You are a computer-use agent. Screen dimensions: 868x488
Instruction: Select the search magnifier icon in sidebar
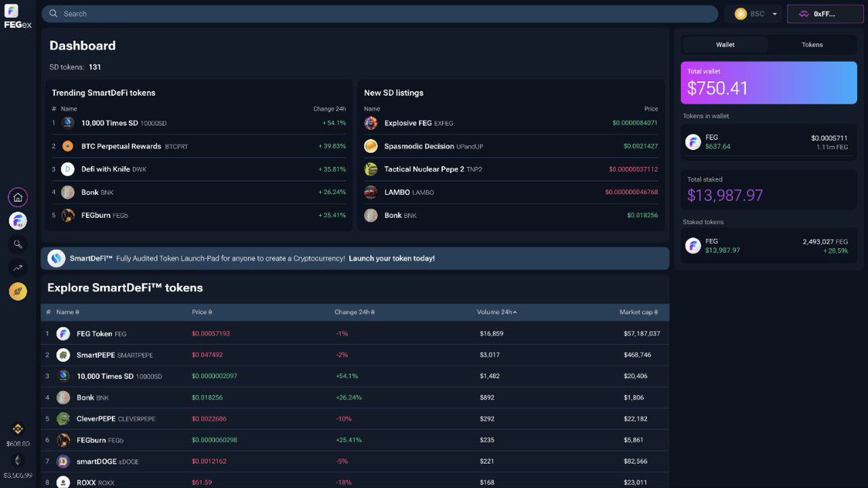click(17, 244)
